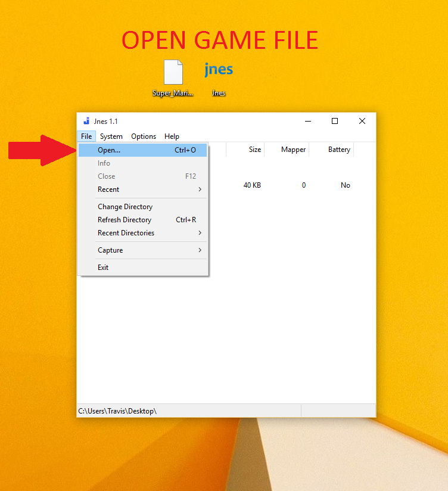Maximize the Jnes 1.1 window
This screenshot has width=448, height=491.
pyautogui.click(x=335, y=121)
